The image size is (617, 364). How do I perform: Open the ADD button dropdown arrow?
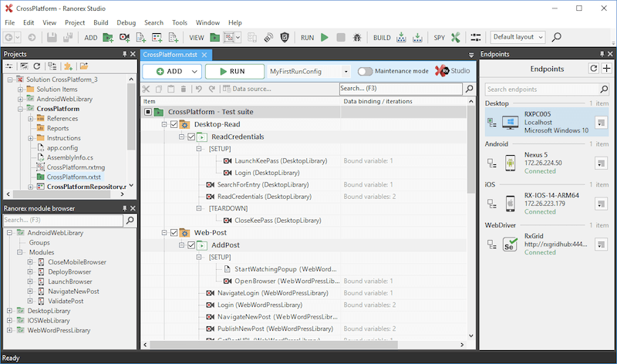(x=194, y=72)
